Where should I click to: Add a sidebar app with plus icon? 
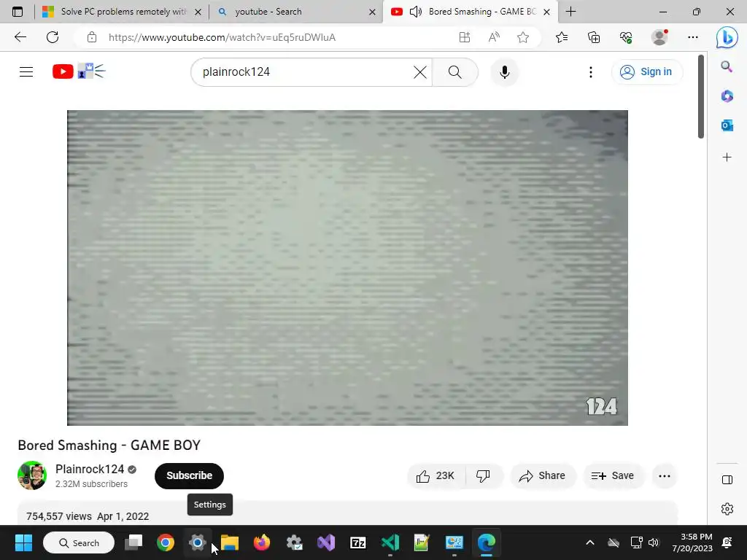pos(727,157)
